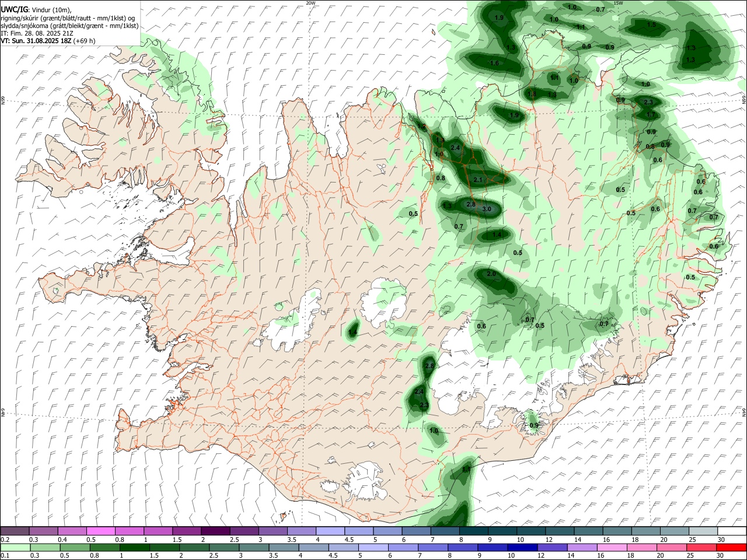Click the '0.2' label on the upper scale

pos(5,540)
